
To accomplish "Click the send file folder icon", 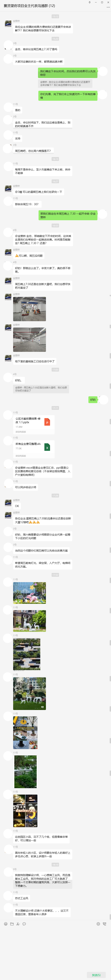I will click(12, 923).
